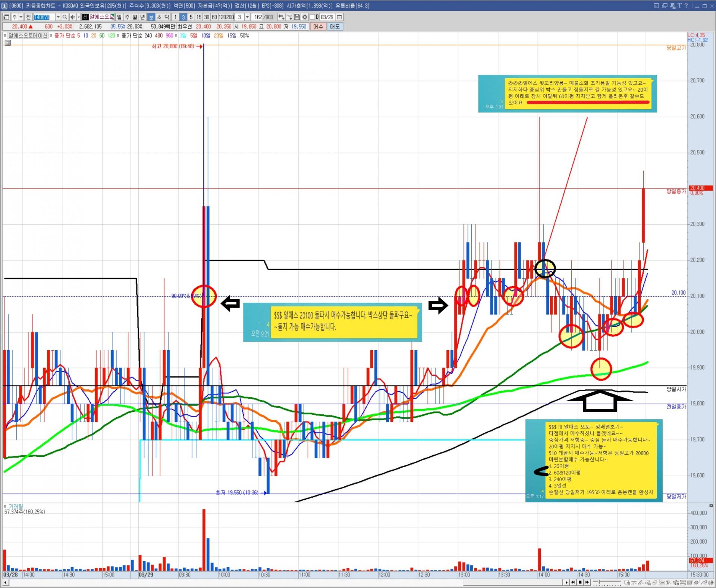This screenshot has width=716, height=588.
Task: Toggle the 분 minute chart mode
Action: click(151, 17)
